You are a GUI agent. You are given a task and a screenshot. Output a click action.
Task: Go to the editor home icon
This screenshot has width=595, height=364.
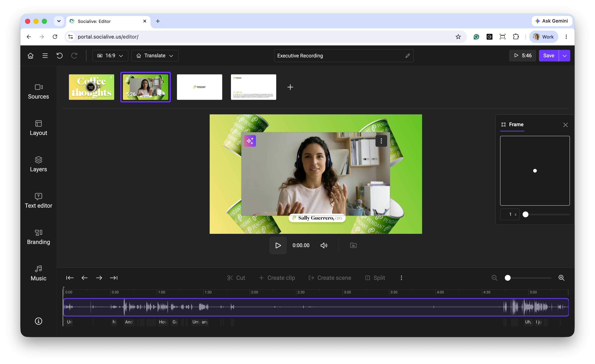tap(30, 56)
